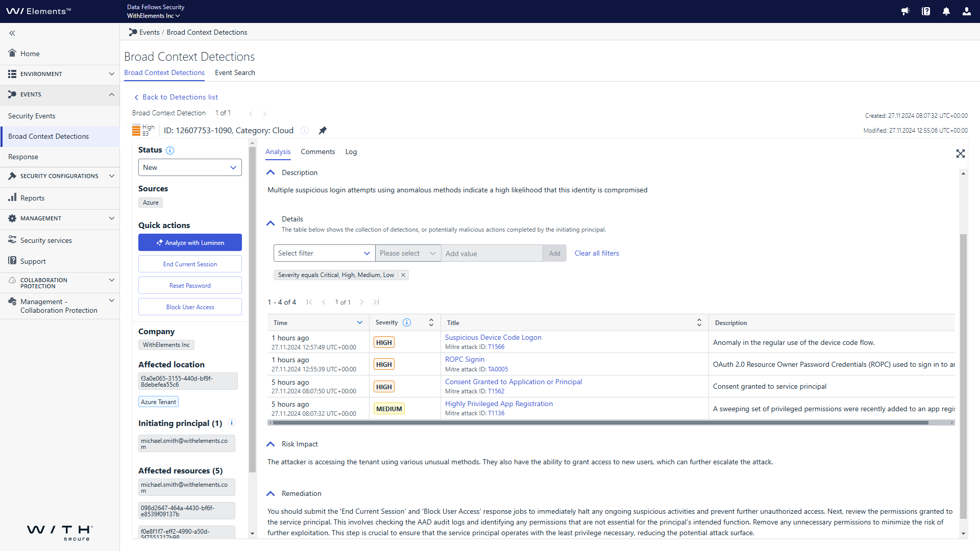Open the help question mark icon
The width and height of the screenshot is (980, 551).
pyautogui.click(x=926, y=11)
